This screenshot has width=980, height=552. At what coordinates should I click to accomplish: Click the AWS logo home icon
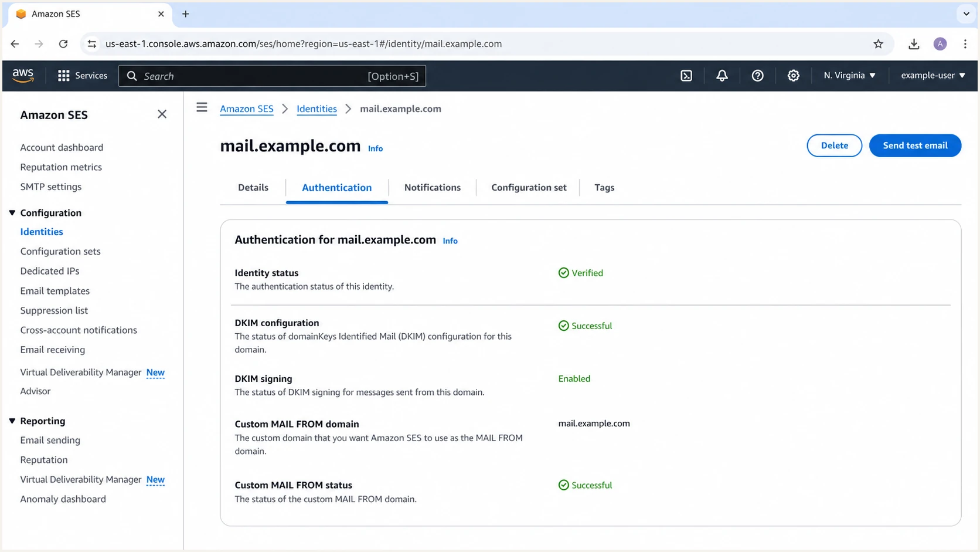pos(23,76)
